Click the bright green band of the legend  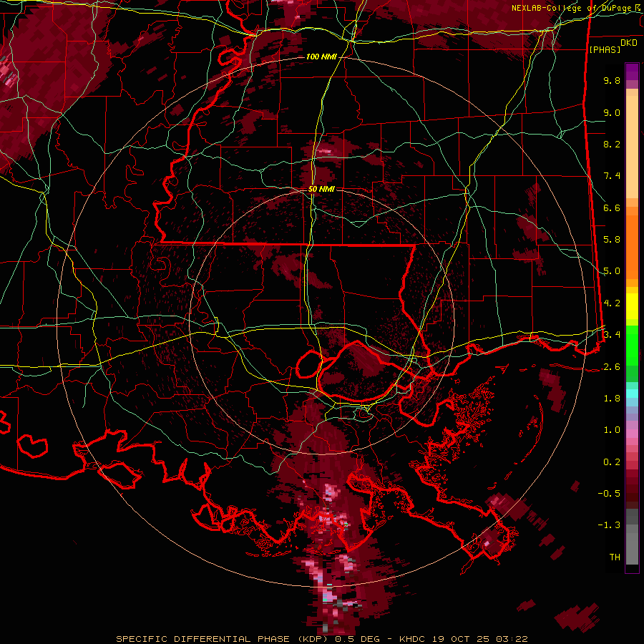pyautogui.click(x=632, y=346)
